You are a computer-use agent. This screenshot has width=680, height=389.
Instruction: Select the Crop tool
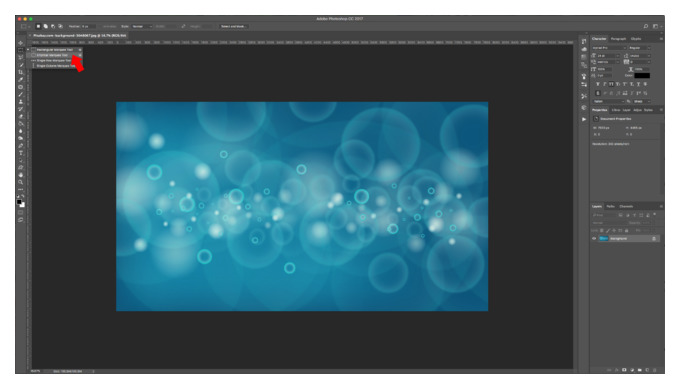pos(21,72)
